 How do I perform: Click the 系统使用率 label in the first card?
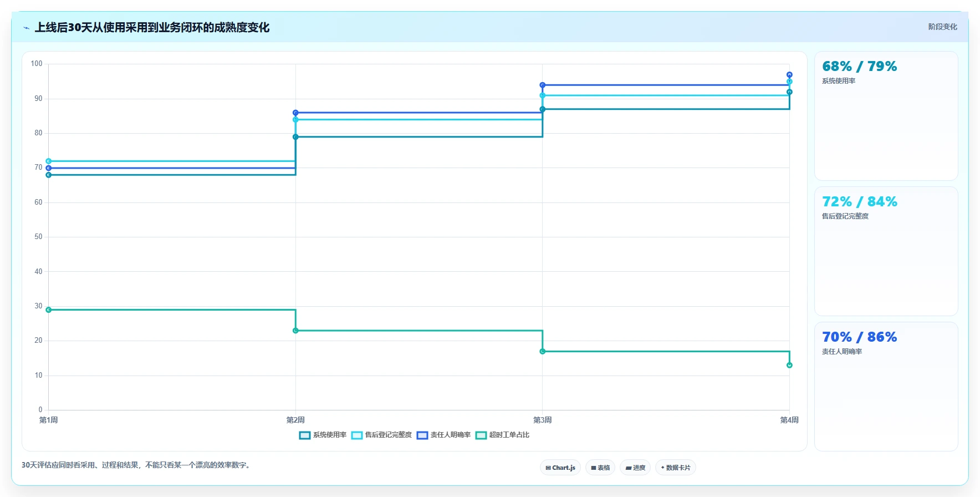[839, 81]
